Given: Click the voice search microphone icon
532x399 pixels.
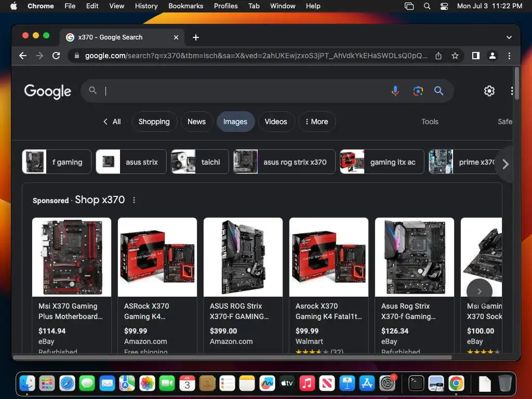Looking at the screenshot, I should (x=395, y=91).
